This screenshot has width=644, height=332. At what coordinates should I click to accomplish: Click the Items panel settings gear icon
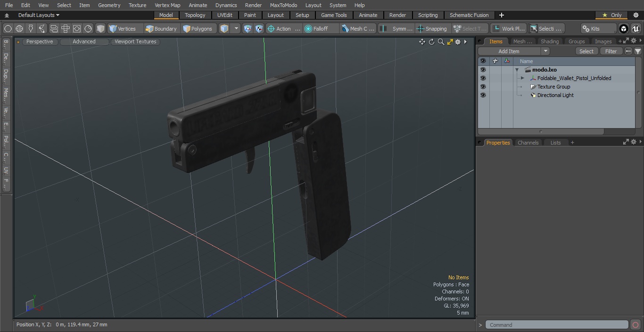click(634, 41)
